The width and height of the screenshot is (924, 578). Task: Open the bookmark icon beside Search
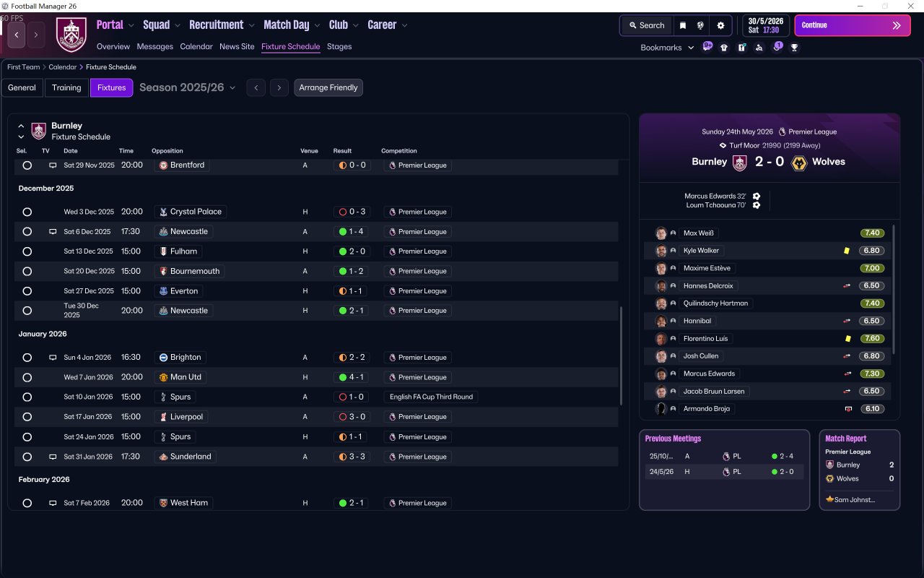point(683,25)
